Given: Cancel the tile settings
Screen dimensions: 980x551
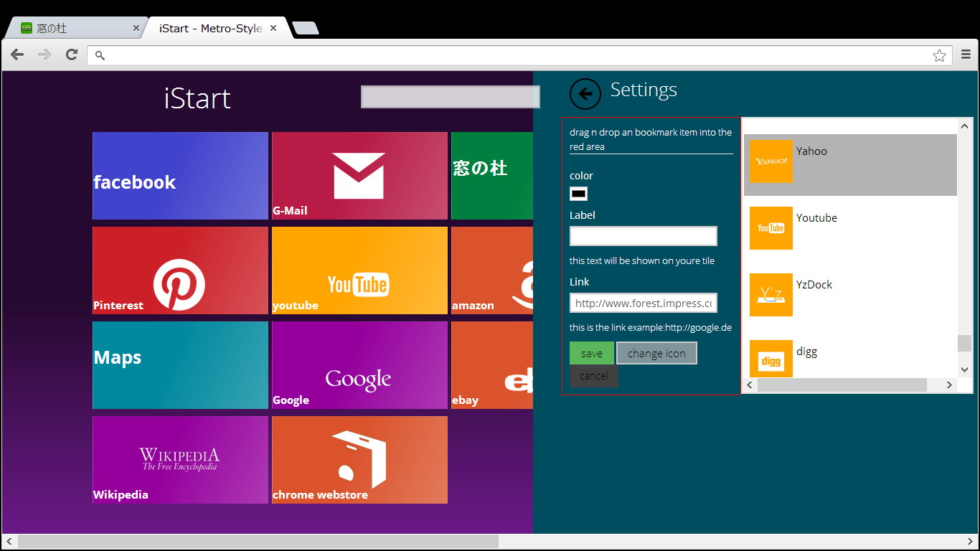Looking at the screenshot, I should [x=594, y=376].
